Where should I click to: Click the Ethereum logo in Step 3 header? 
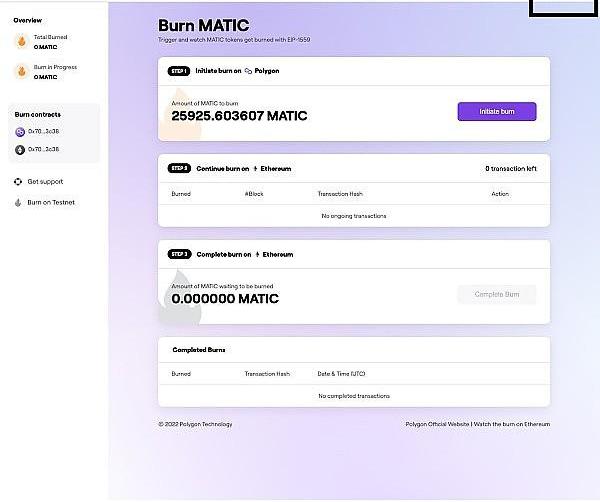[x=257, y=255]
